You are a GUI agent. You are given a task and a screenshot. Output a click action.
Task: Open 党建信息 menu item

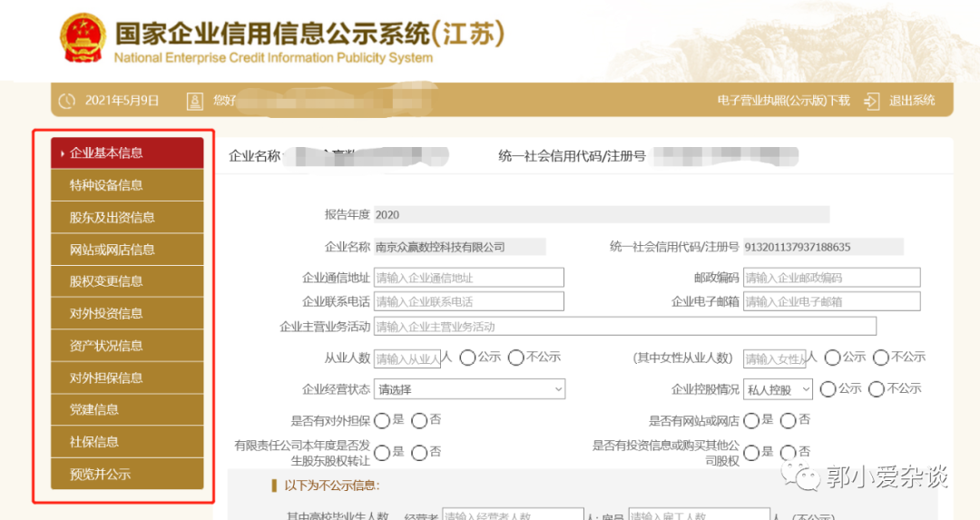tap(128, 409)
